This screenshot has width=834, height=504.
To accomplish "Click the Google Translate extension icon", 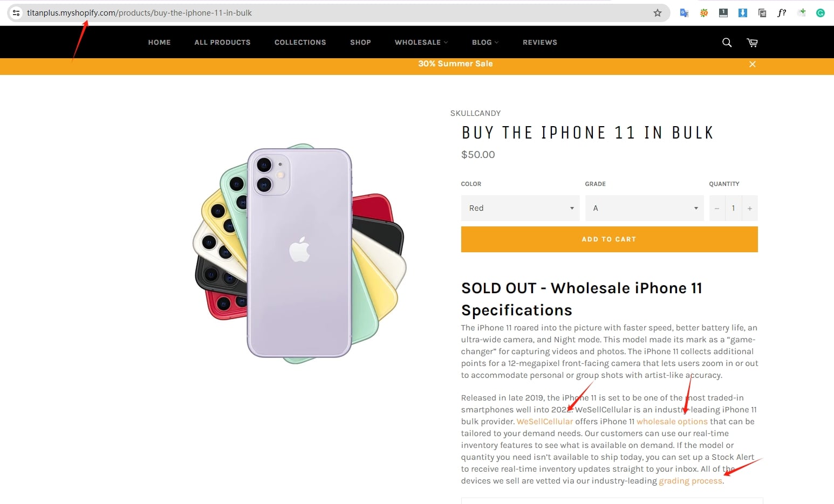I will coord(684,13).
